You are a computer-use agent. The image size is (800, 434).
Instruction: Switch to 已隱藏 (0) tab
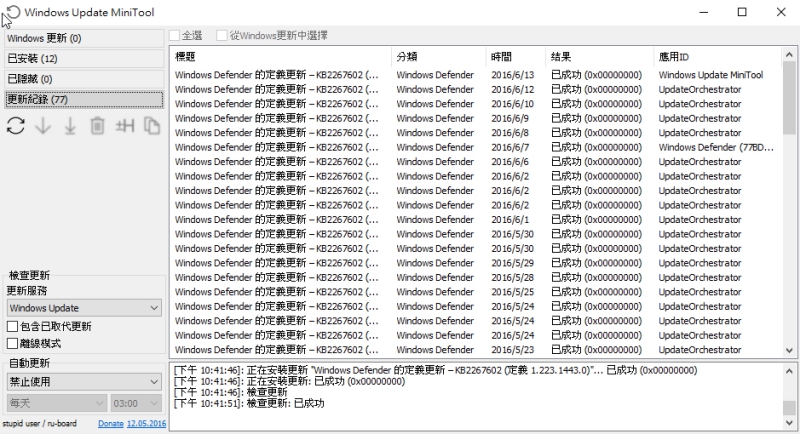(84, 79)
